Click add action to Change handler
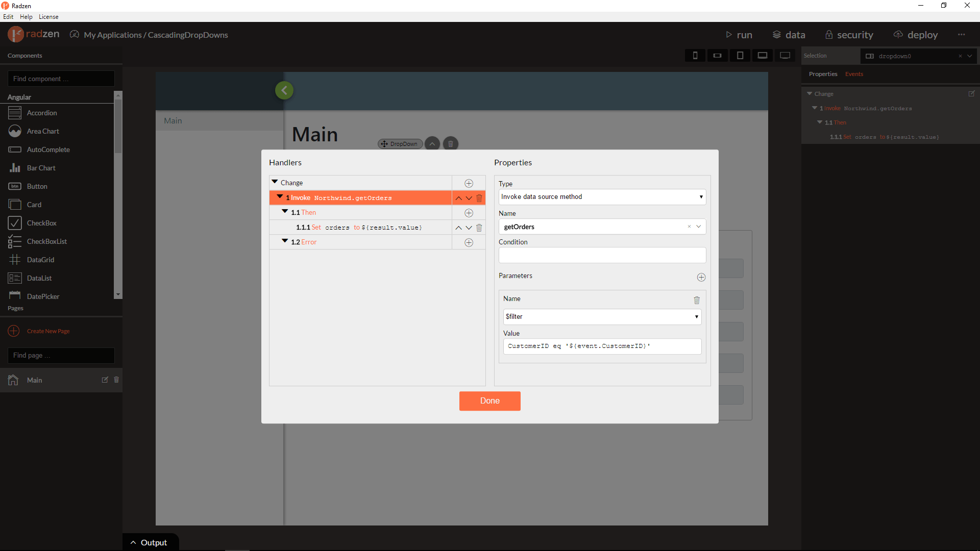 469,183
